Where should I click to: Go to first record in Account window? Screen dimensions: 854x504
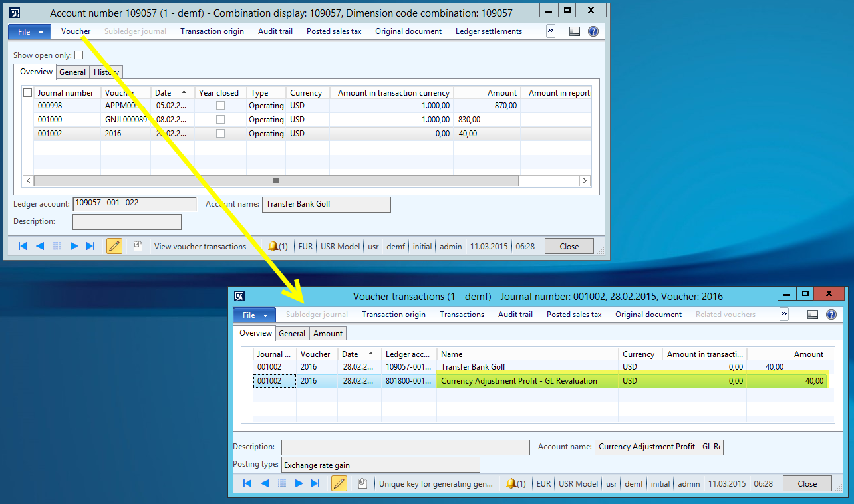click(23, 246)
